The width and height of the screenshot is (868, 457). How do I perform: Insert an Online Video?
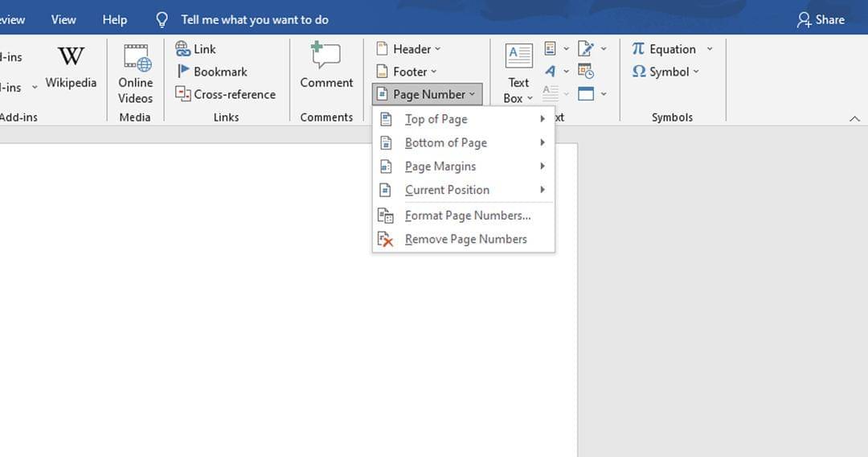click(135, 72)
